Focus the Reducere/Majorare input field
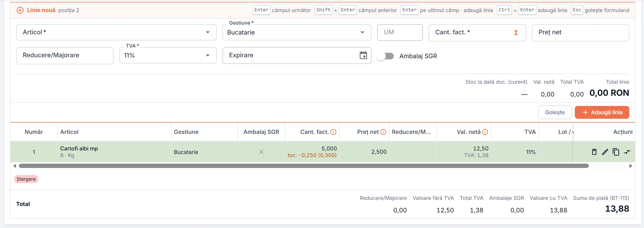The height and width of the screenshot is (228, 644). [65, 56]
